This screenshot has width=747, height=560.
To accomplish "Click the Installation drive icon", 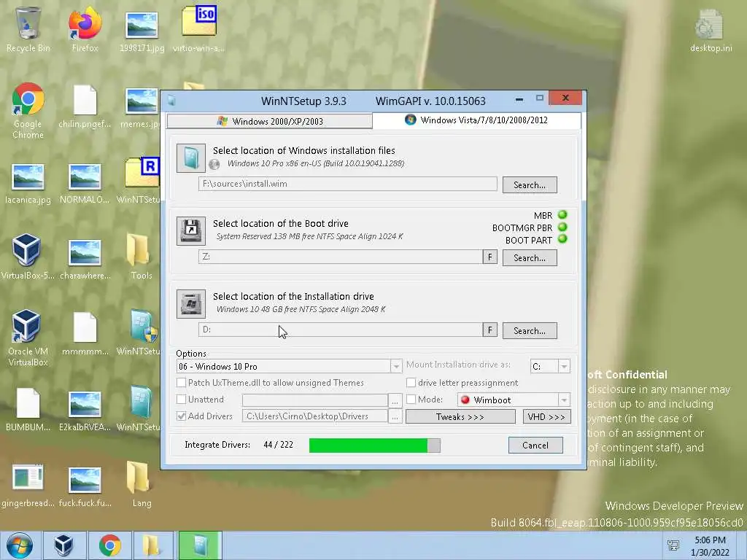I will [x=191, y=303].
